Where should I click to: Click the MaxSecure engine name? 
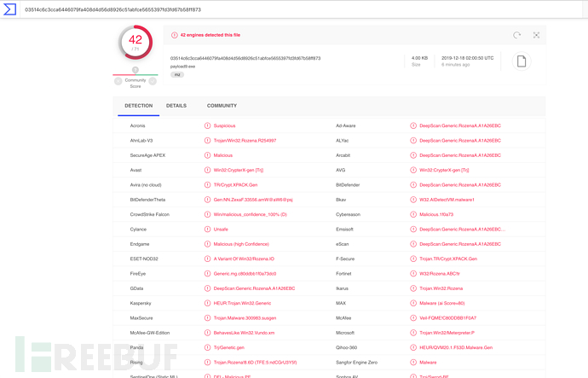click(x=141, y=318)
